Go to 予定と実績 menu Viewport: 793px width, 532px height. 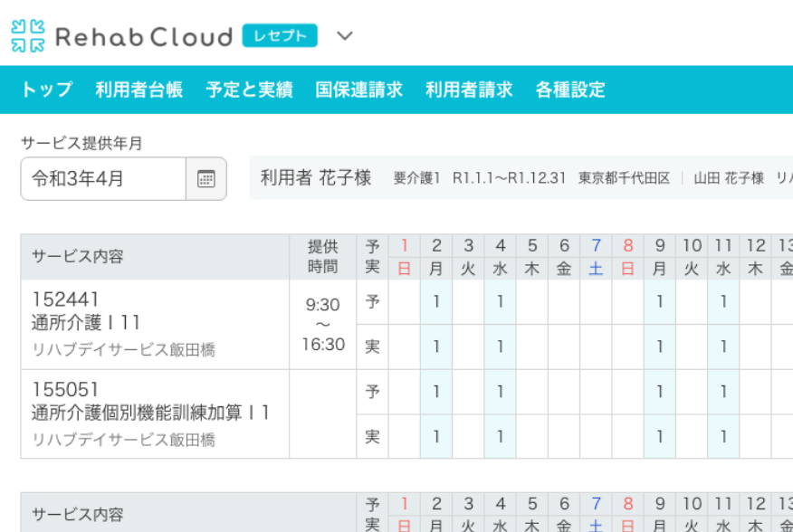[x=249, y=90]
